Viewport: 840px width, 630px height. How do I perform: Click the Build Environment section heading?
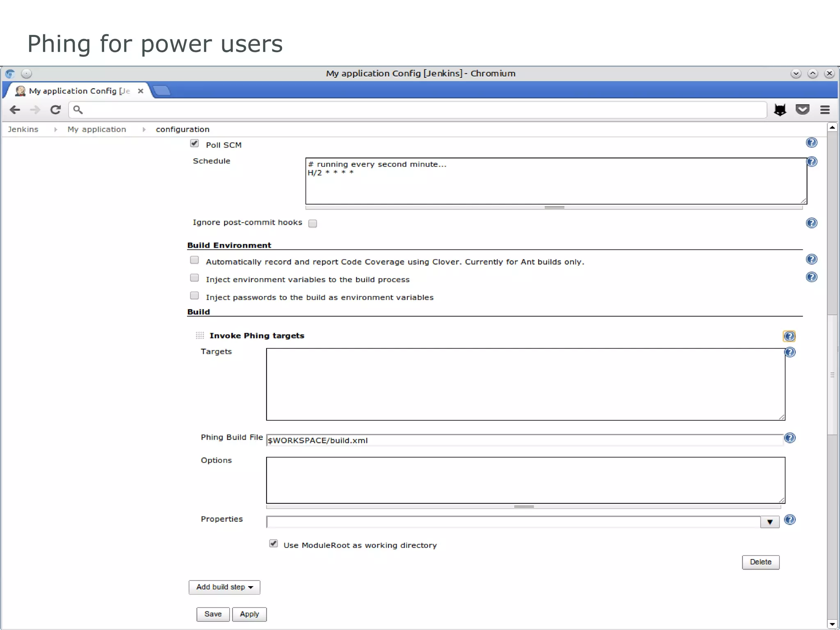click(x=229, y=245)
